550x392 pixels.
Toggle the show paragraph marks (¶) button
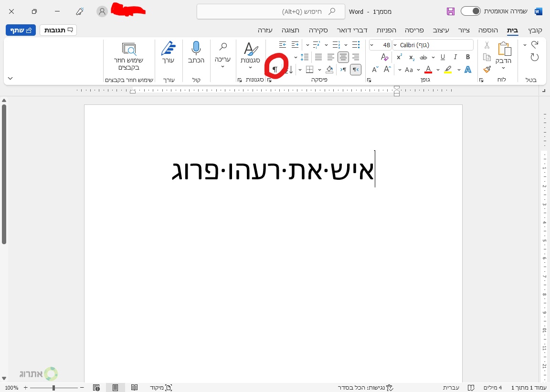(x=275, y=69)
